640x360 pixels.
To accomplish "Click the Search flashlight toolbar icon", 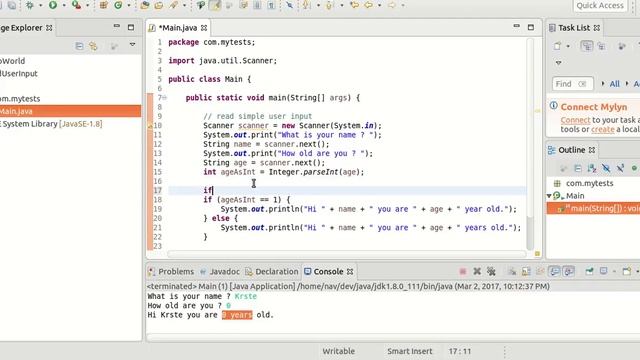I will (174, 5).
